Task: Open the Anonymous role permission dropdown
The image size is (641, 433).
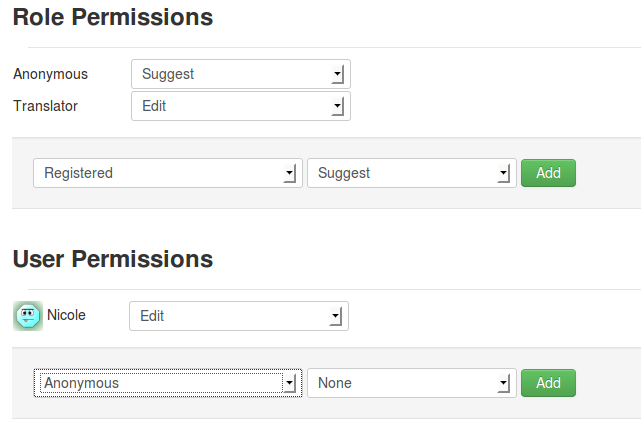Action: pyautogui.click(x=240, y=74)
